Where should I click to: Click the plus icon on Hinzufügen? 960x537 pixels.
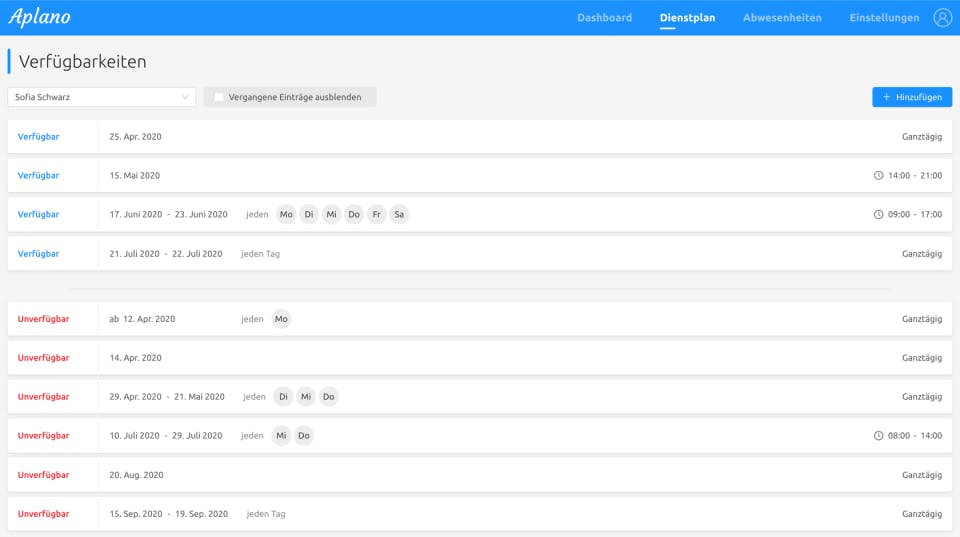coord(886,97)
